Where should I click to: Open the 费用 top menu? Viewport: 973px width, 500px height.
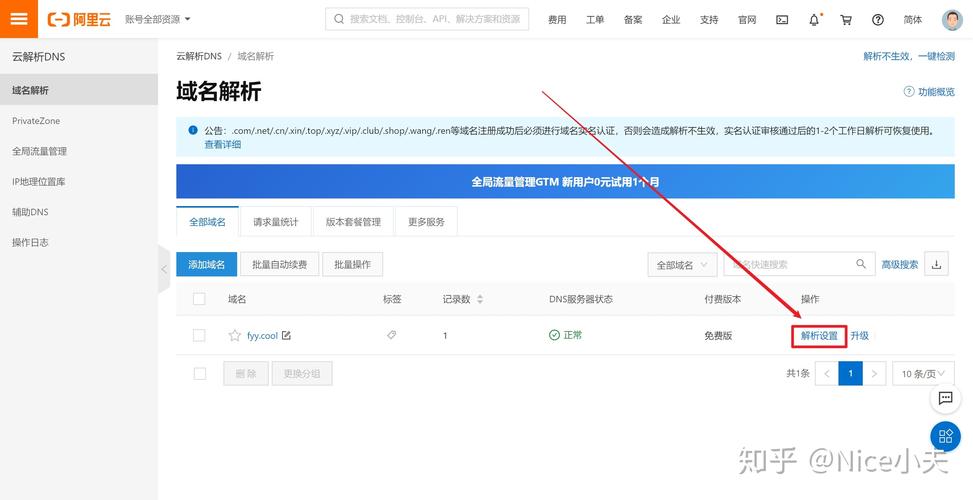click(557, 19)
